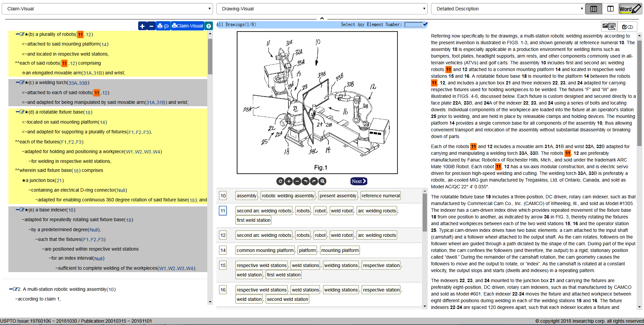The width and height of the screenshot is (644, 325).
Task: Select the 'common mounting platform' term tag
Action: point(265,250)
